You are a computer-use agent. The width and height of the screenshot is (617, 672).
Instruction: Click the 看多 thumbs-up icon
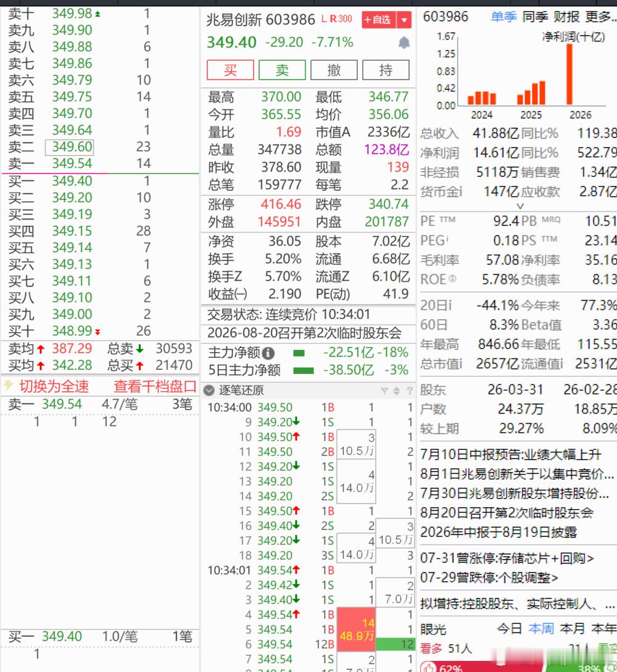pos(428,667)
